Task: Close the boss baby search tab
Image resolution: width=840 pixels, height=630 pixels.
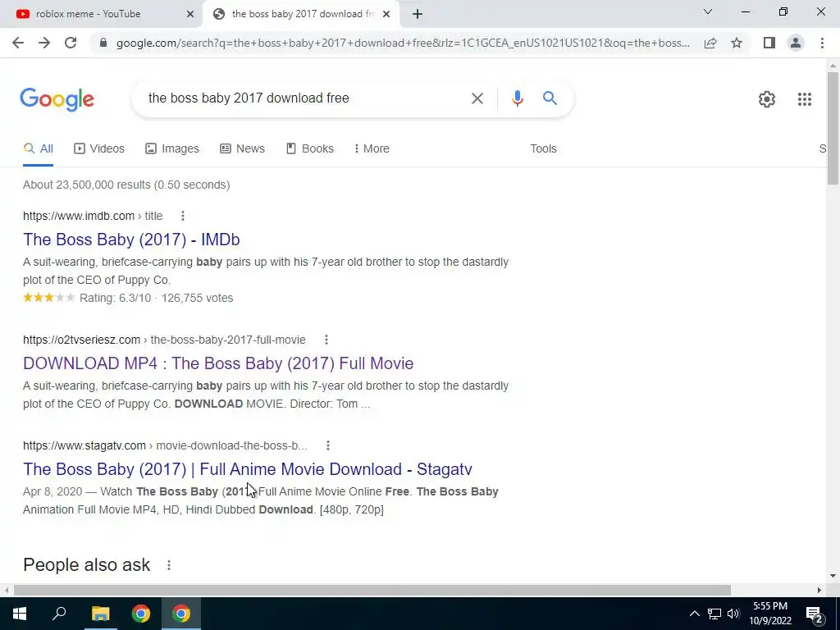Action: [386, 14]
